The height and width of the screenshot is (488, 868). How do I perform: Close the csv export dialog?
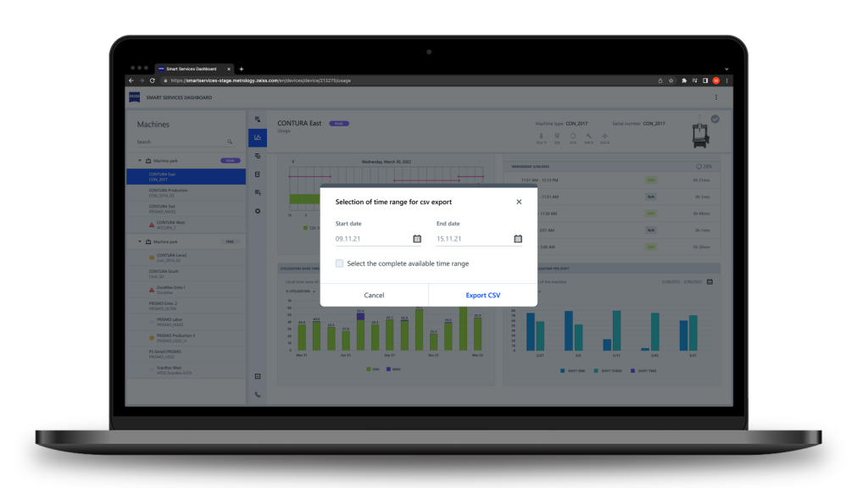519,202
